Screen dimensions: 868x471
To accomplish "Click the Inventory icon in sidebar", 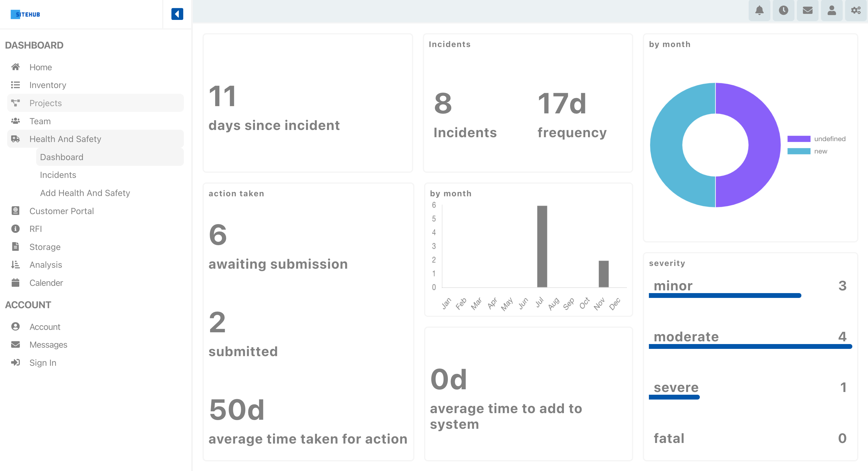I will 16,85.
